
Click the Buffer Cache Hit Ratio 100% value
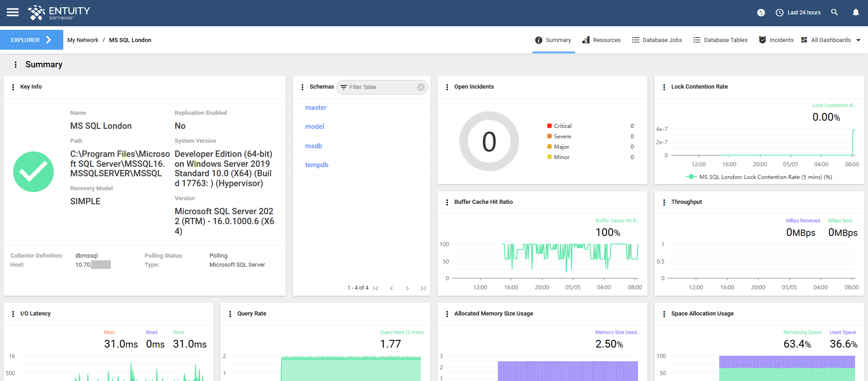(x=608, y=232)
